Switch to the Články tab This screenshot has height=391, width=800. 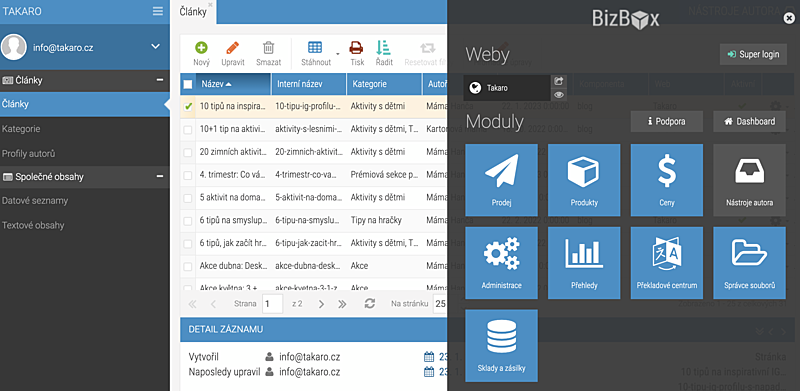point(193,12)
